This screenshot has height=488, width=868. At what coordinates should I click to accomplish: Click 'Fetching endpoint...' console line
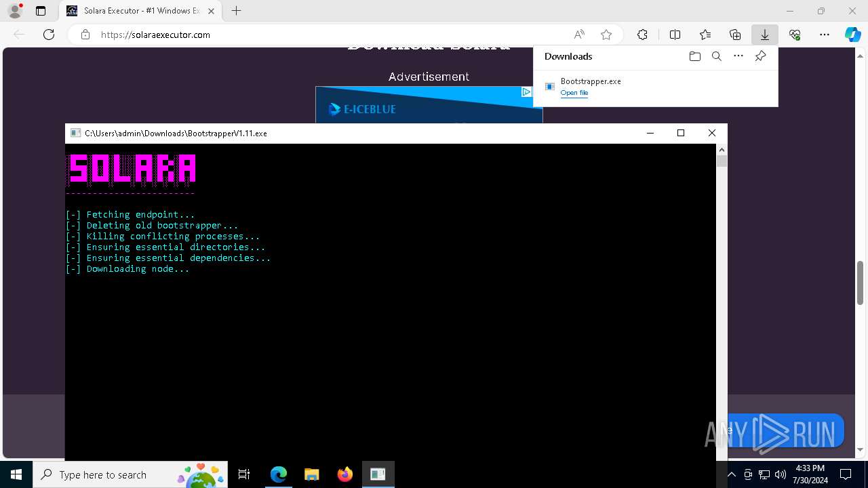pyautogui.click(x=130, y=215)
